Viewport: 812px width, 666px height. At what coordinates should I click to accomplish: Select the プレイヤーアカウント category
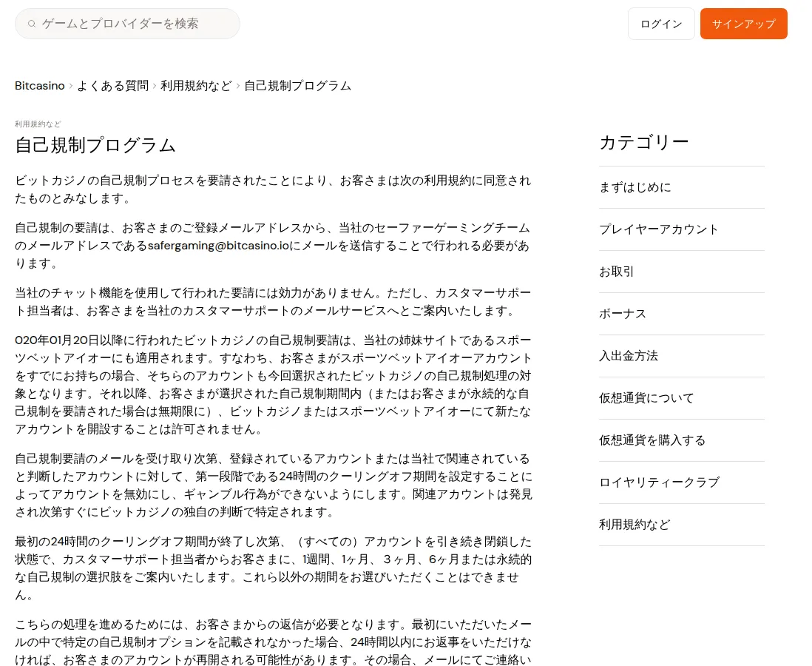(x=682, y=229)
